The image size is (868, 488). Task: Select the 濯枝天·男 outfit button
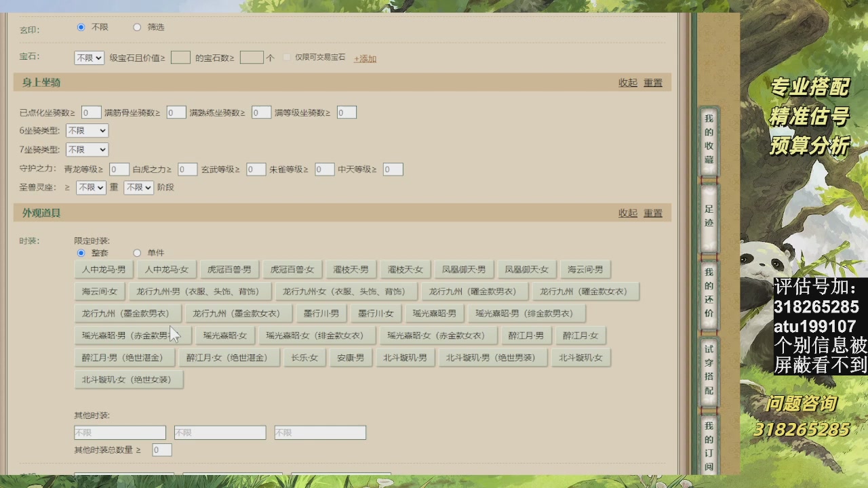tap(351, 270)
